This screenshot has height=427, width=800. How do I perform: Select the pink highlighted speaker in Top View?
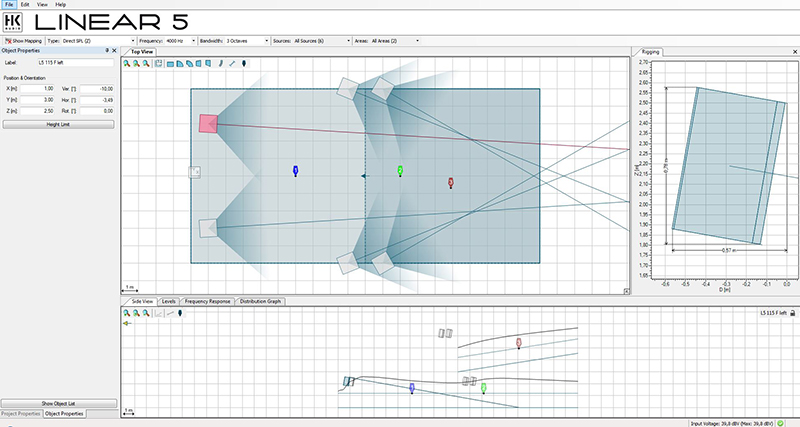(208, 123)
